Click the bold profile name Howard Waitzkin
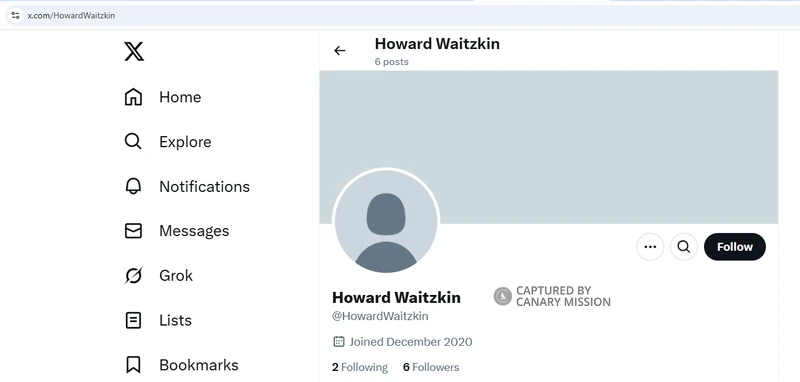 [x=396, y=297]
